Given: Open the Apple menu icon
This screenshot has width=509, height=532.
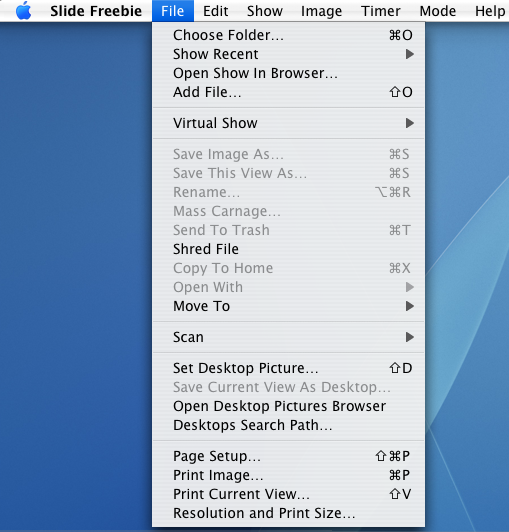Looking at the screenshot, I should (x=23, y=11).
